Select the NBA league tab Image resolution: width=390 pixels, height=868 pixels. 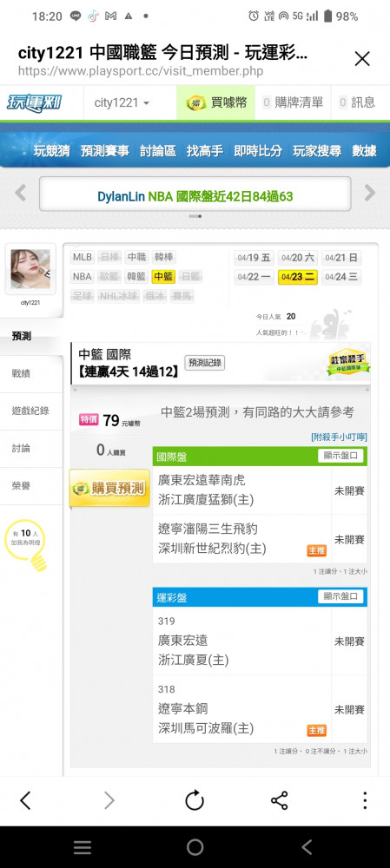tap(82, 277)
